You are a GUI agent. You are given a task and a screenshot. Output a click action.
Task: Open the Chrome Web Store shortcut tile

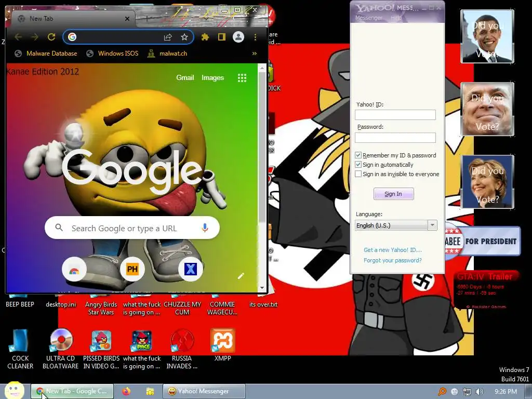pyautogui.click(x=74, y=270)
